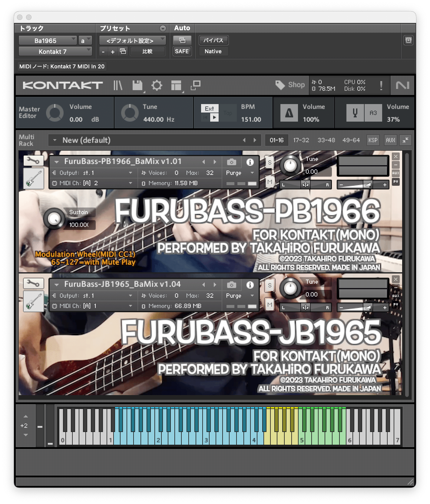The image size is (430, 504).
Task: Toggle the Ext sync button
Action: point(209,109)
